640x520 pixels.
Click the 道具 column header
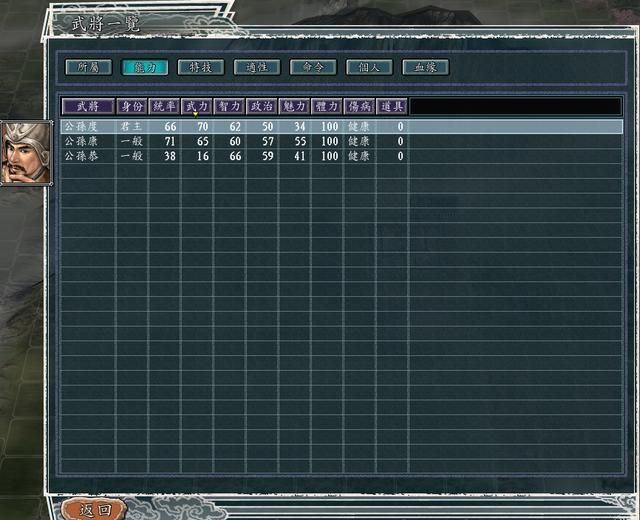[x=391, y=106]
